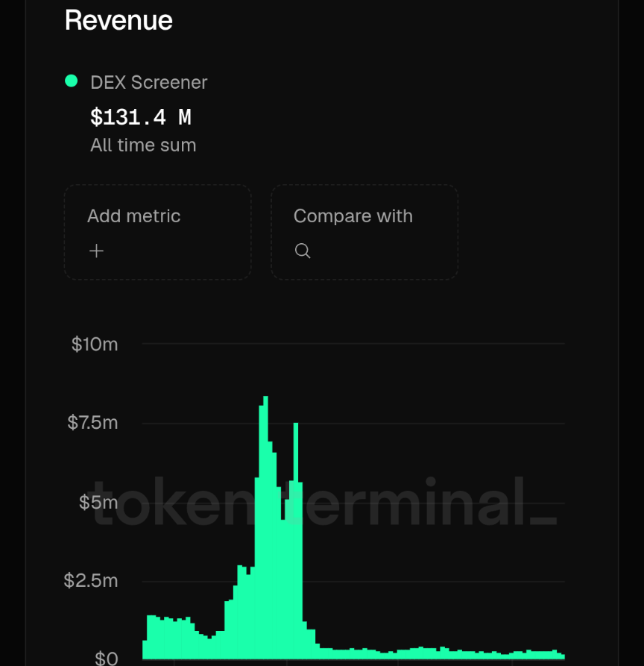This screenshot has height=666, width=644.
Task: Click the $0 y-axis label
Action: 107,658
